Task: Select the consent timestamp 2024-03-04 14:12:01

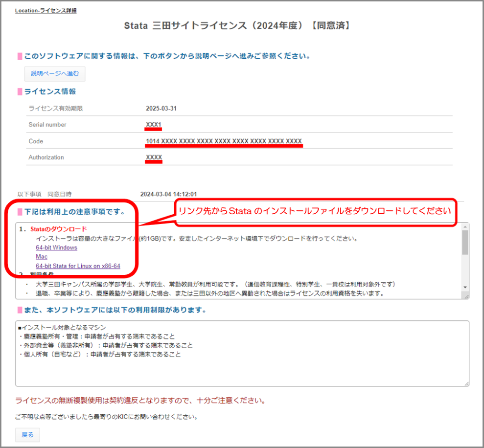Action: [168, 194]
